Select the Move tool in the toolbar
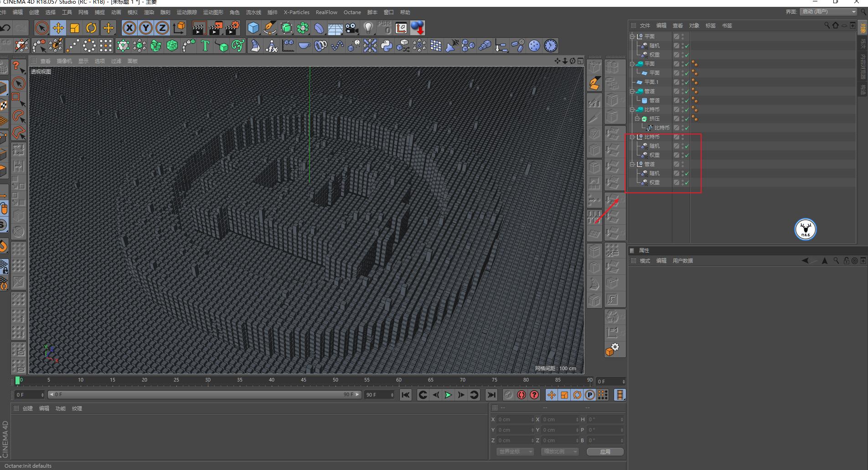868x470 pixels. pyautogui.click(x=58, y=28)
